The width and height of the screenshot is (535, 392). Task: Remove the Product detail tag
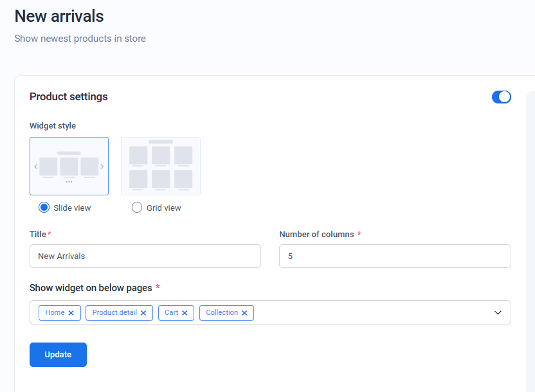pos(143,313)
